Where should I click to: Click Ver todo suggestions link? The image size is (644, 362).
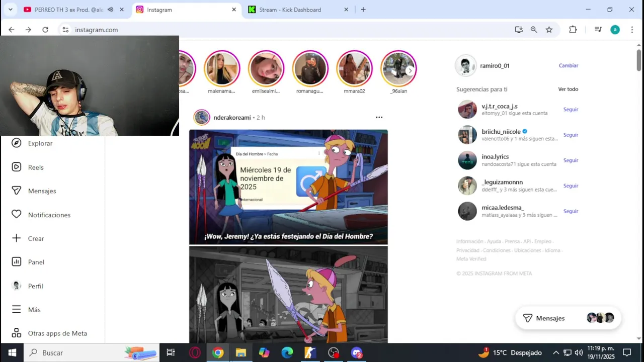[568, 89]
